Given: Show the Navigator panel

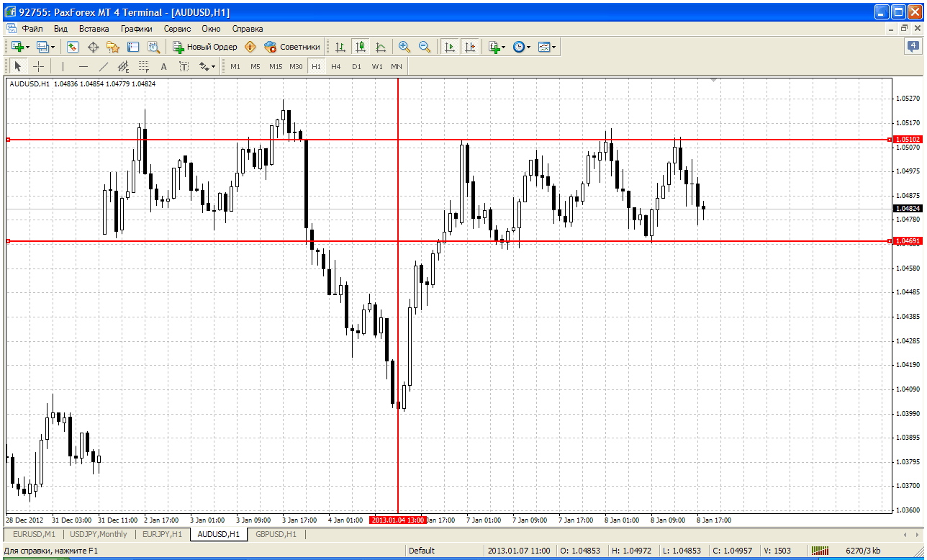Looking at the screenshot, I should pyautogui.click(x=113, y=47).
